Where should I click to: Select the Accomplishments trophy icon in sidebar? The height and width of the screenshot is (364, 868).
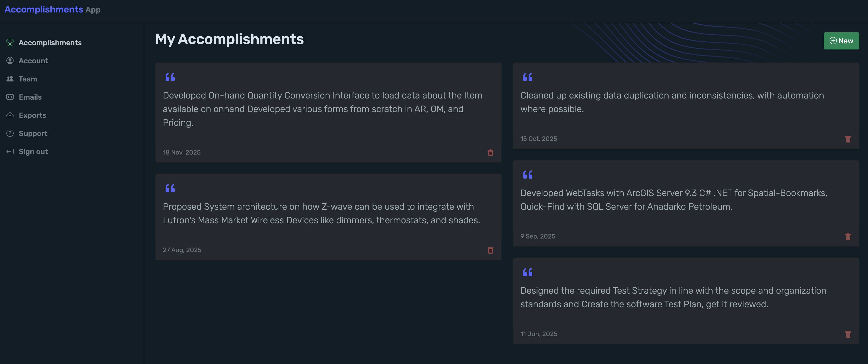10,42
